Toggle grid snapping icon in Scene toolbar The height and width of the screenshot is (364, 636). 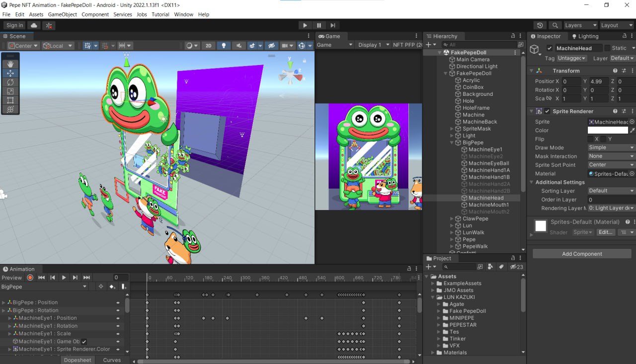pos(105,45)
